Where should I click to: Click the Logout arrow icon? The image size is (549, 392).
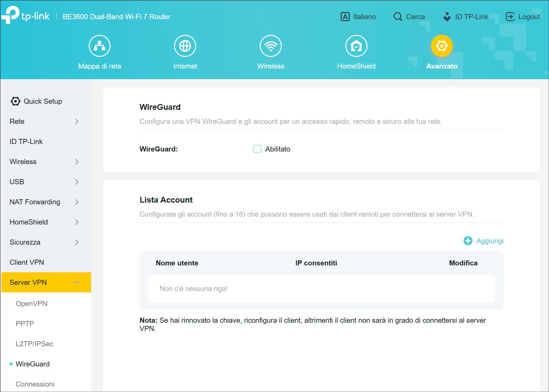pyautogui.click(x=510, y=16)
